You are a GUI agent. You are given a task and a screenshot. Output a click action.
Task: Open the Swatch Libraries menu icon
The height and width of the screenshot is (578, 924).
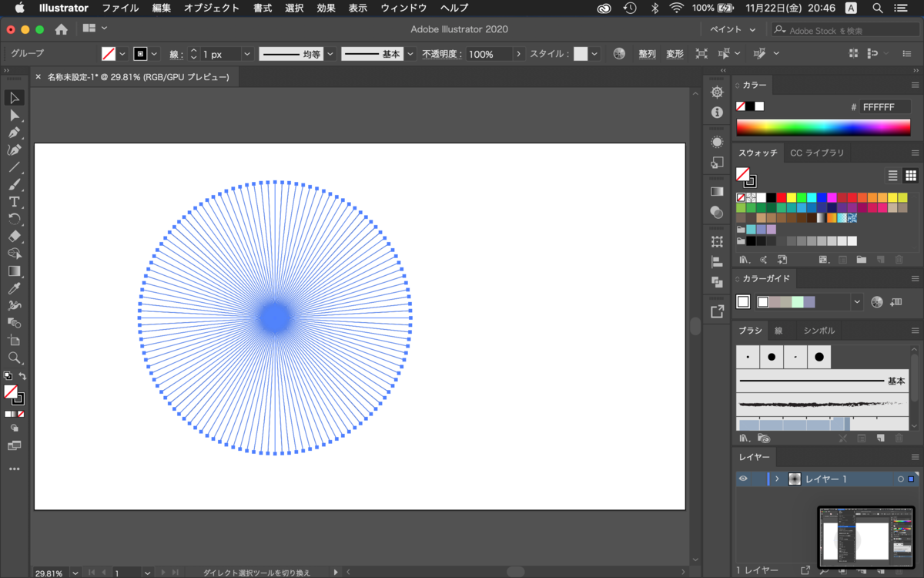point(742,260)
